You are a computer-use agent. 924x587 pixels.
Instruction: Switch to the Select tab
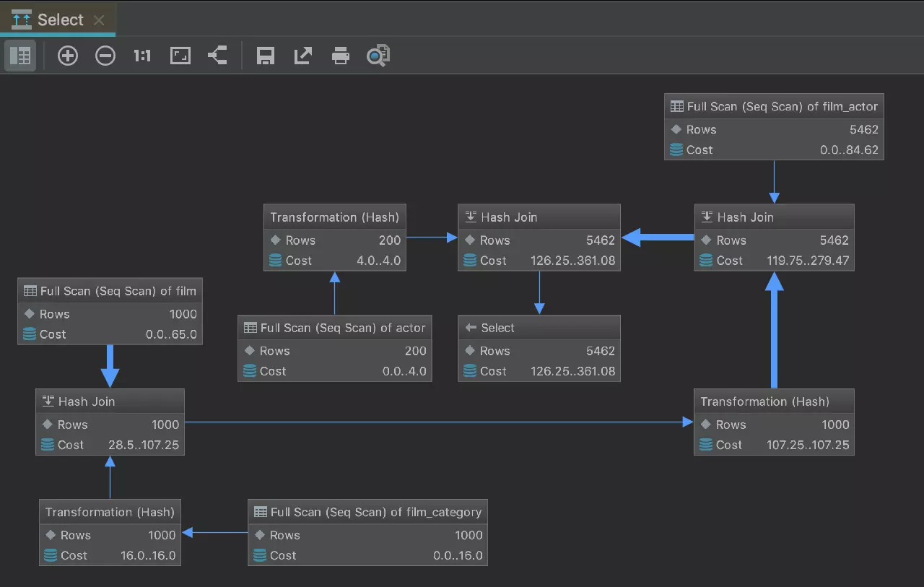pos(59,19)
